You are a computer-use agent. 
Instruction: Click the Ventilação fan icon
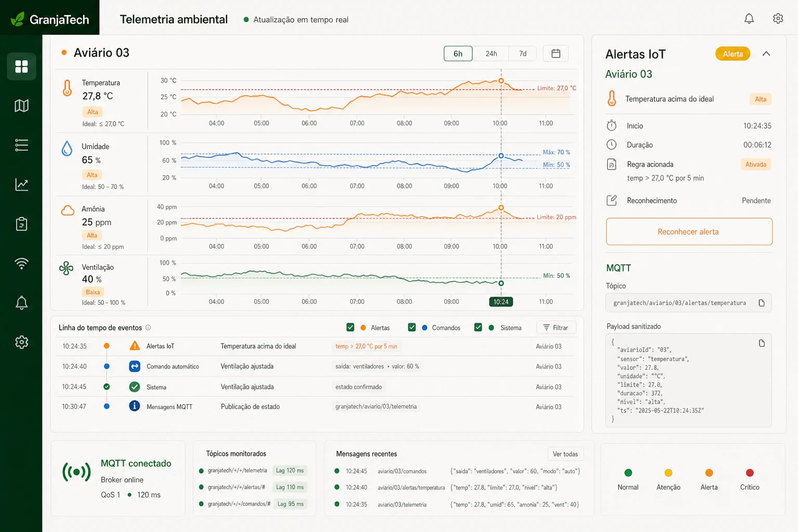[66, 268]
